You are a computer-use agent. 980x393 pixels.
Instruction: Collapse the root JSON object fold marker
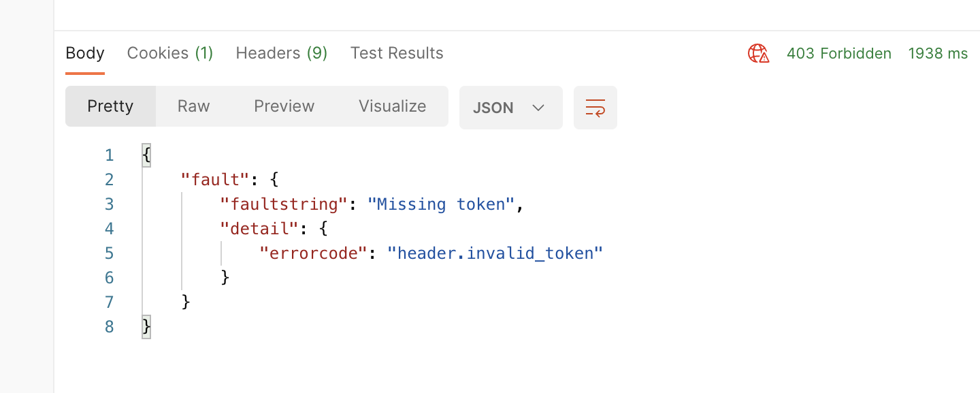click(x=146, y=155)
